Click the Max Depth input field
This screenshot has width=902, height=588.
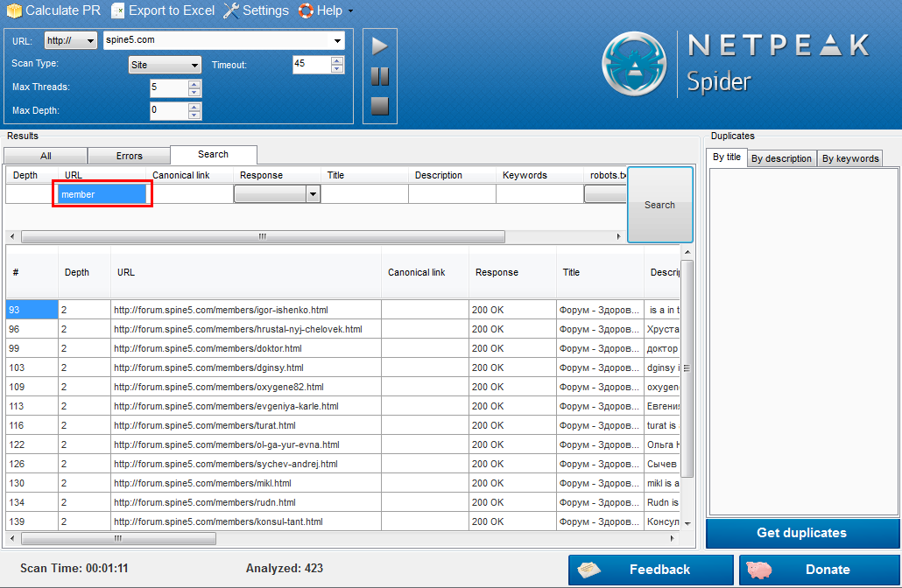(x=169, y=111)
